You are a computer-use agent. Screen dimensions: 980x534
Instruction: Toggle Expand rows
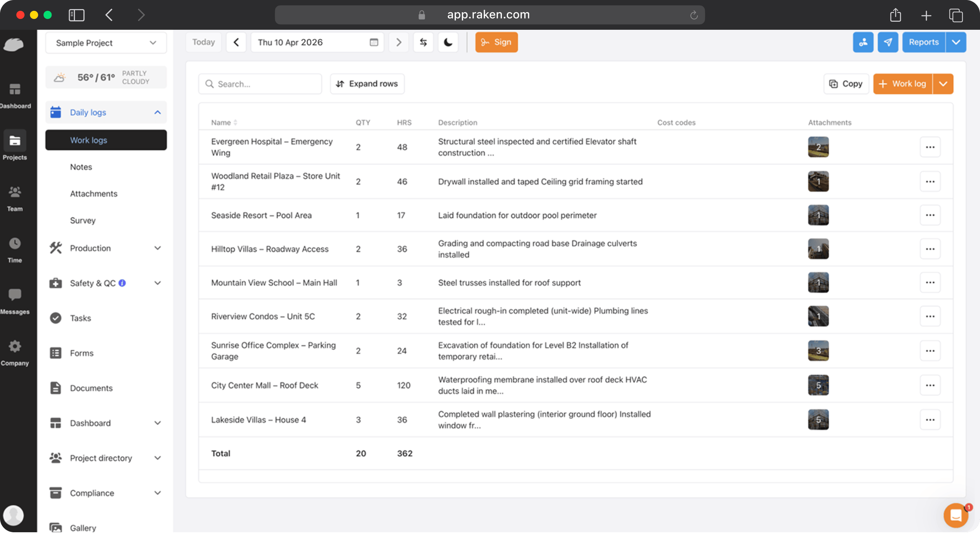pos(367,84)
